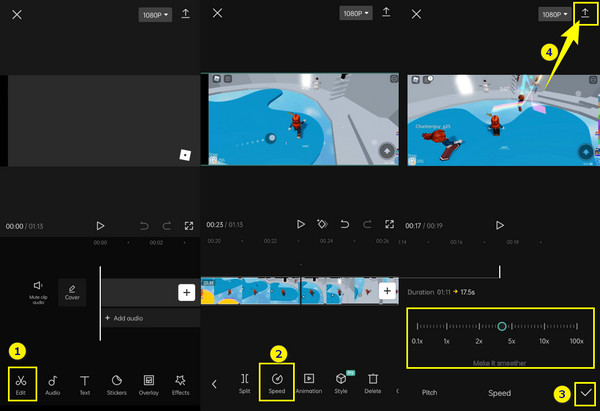
Task: Switch to the Pitch tab
Action: coord(429,393)
